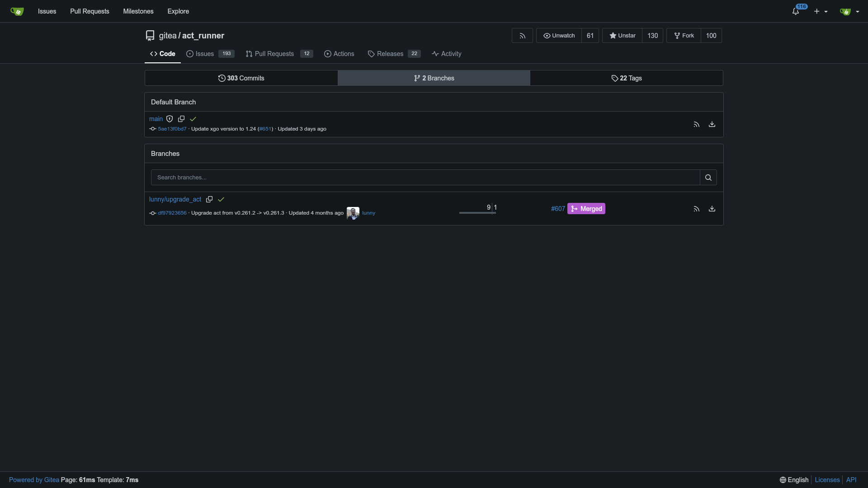Open RSS feed for main branch
This screenshot has width=868, height=488.
pos(696,124)
